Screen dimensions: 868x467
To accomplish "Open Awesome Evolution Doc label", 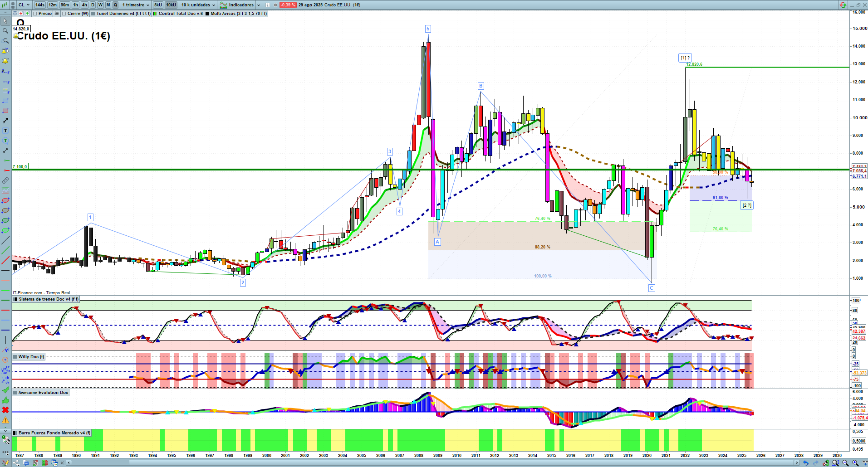I will (41, 393).
